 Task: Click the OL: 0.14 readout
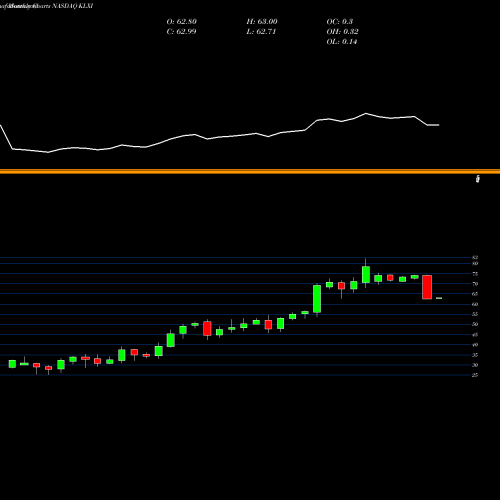coord(342,42)
